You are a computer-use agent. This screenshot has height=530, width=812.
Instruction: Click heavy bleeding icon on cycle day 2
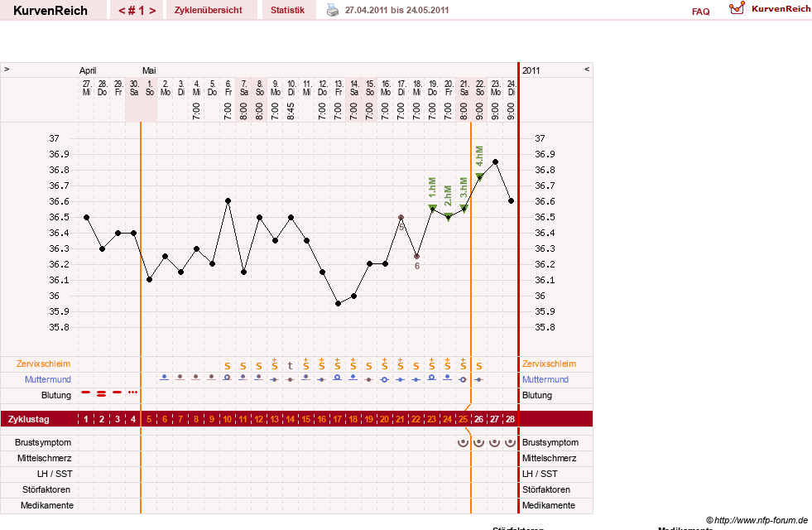click(102, 393)
